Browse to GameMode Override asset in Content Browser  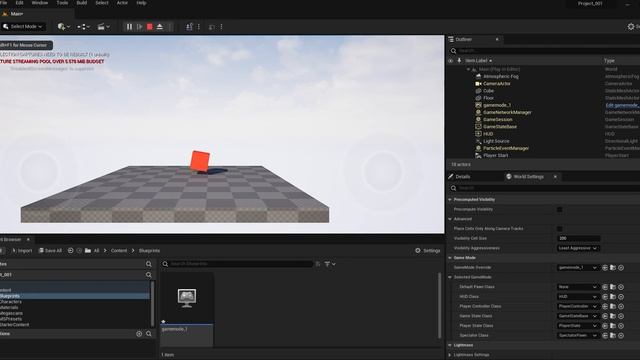[x=613, y=268]
